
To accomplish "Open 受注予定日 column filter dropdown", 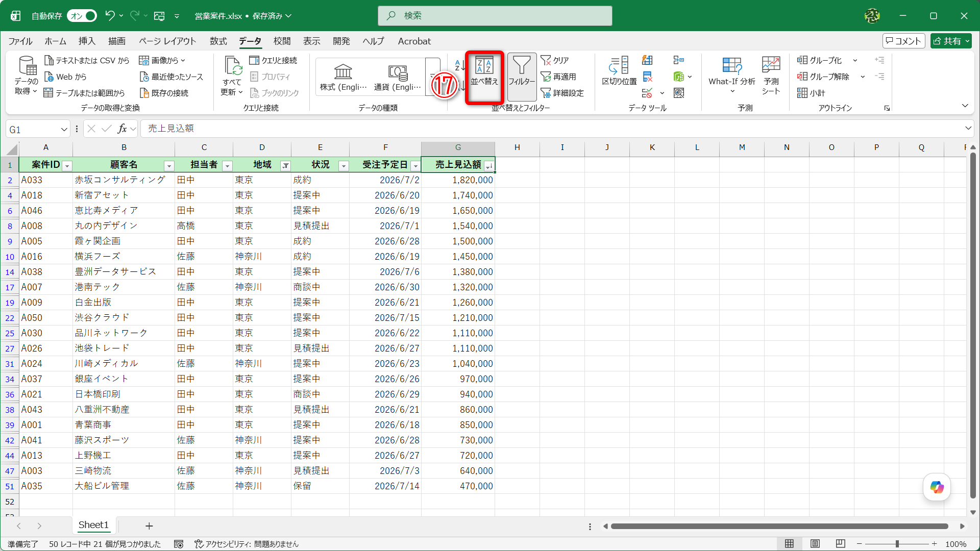I will (x=415, y=166).
